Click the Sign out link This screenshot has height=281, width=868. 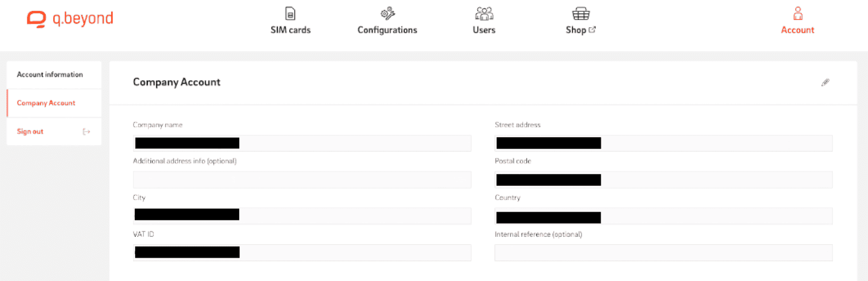pos(30,131)
